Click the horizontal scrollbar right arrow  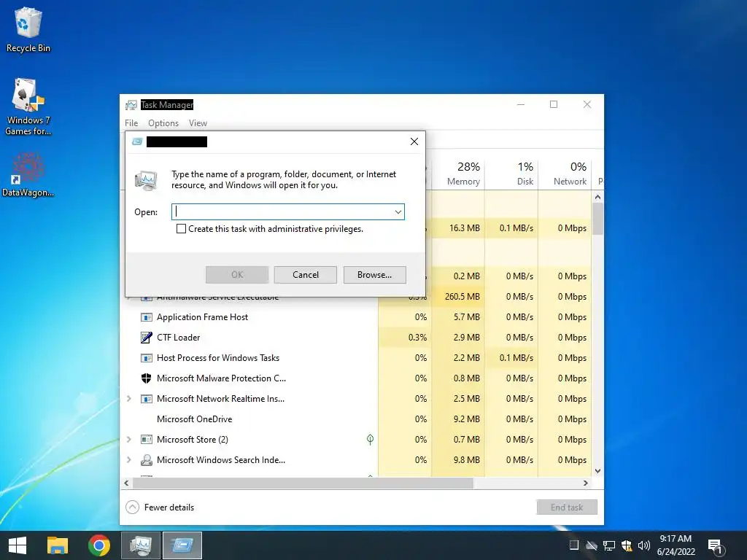[x=586, y=483]
